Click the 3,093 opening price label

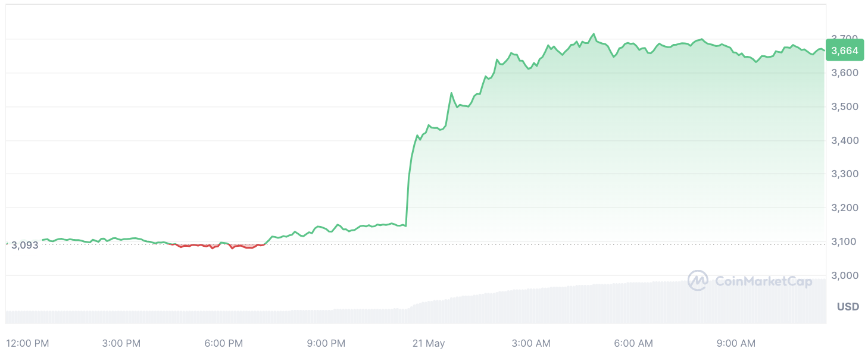coord(24,245)
